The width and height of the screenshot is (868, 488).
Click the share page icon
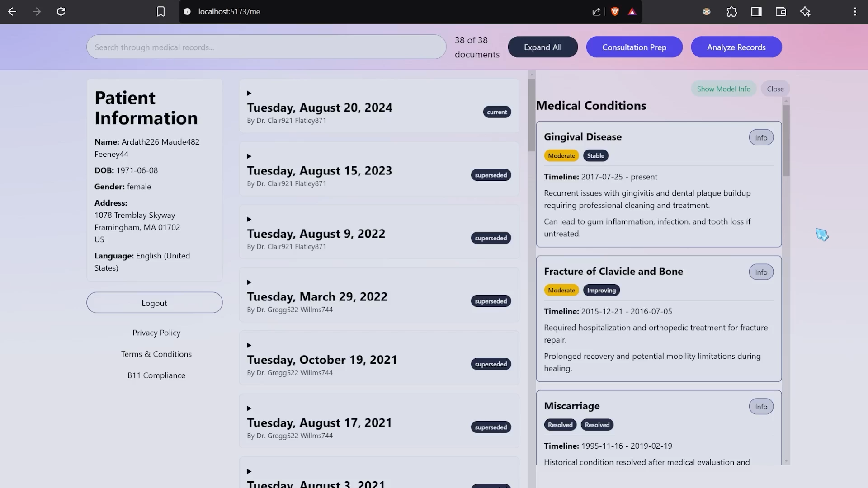click(x=596, y=12)
